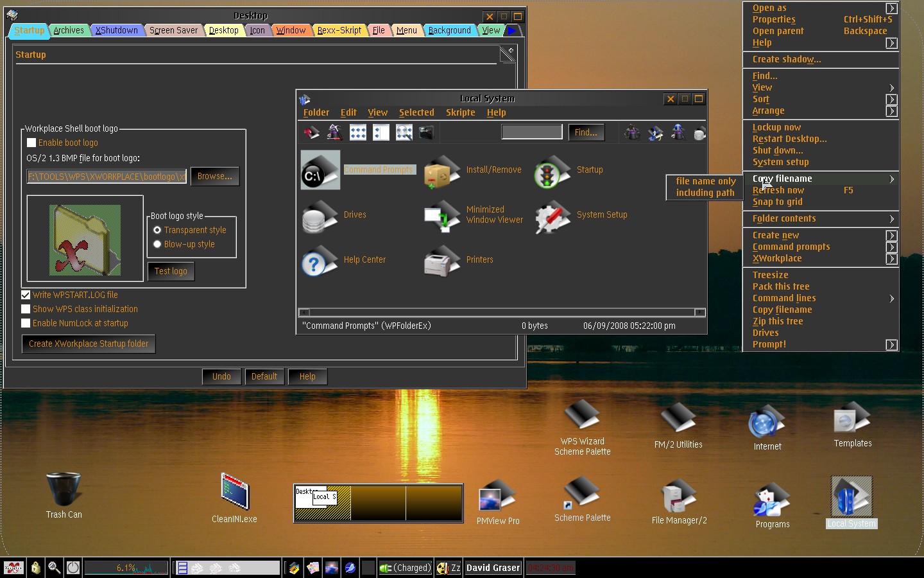
Task: Switch to the XShutdown tab
Action: (116, 30)
